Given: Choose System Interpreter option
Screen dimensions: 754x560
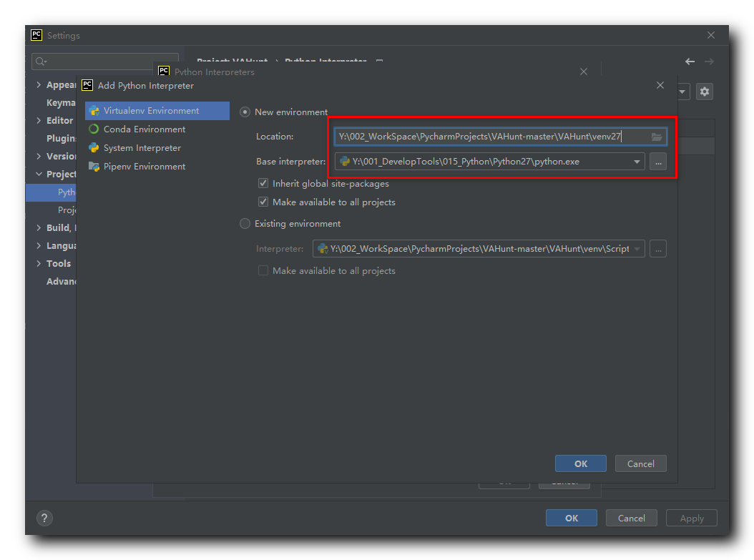Looking at the screenshot, I should 142,148.
